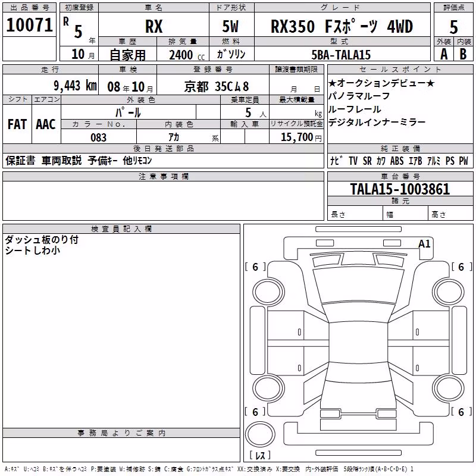Click the mileage 9,443 km
The height and width of the screenshot is (476, 476).
[x=76, y=86]
